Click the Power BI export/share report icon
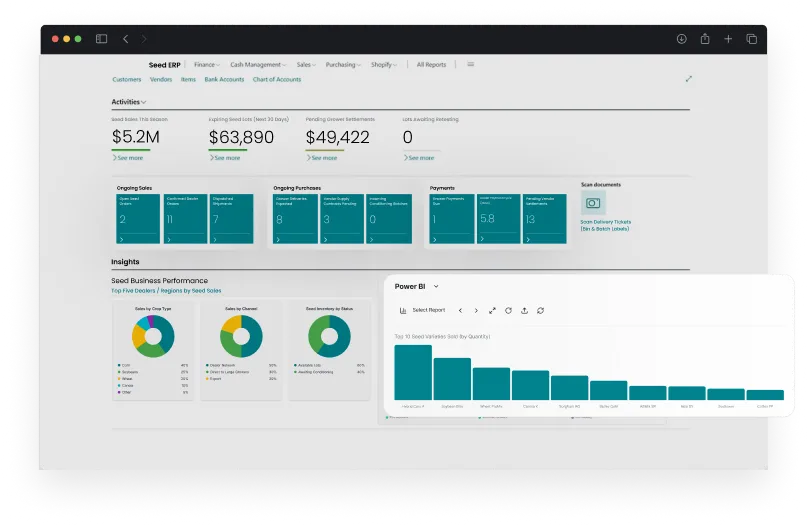This screenshot has width=807, height=525. 524,310
